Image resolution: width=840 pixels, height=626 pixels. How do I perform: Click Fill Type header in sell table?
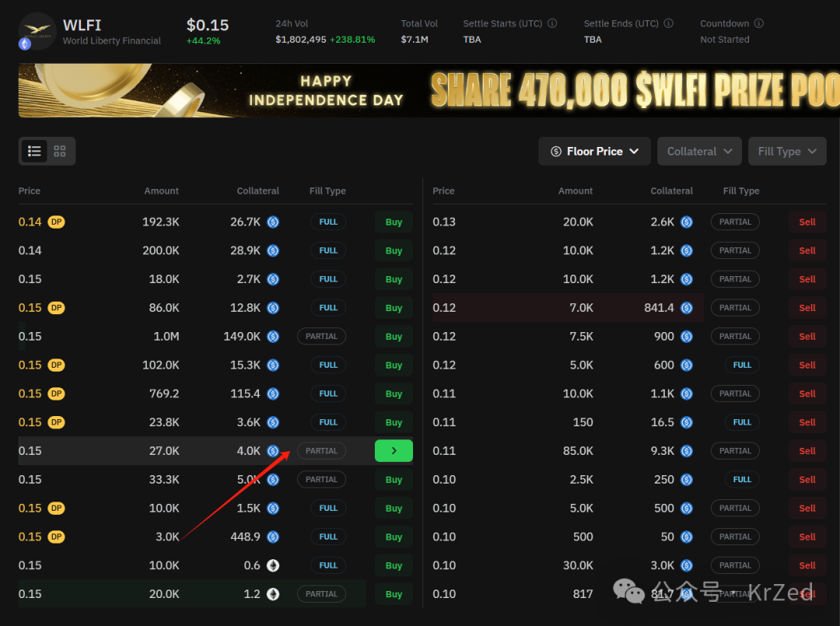click(x=741, y=191)
